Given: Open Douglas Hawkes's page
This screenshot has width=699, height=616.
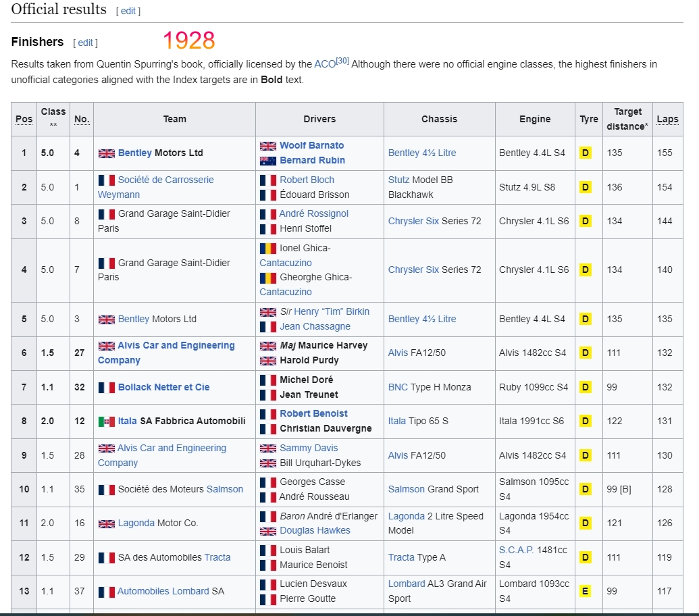Looking at the screenshot, I should click(x=315, y=531).
